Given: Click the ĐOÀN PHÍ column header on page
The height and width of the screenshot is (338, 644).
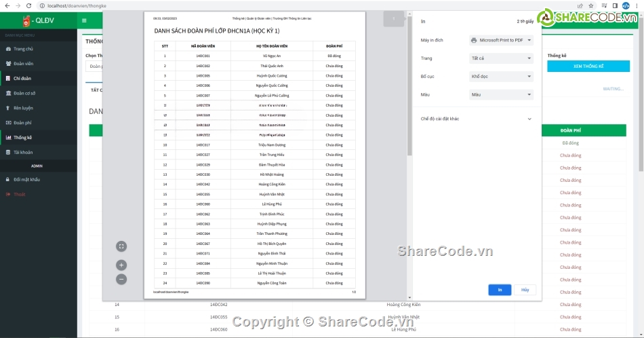Looking at the screenshot, I should 571,130.
